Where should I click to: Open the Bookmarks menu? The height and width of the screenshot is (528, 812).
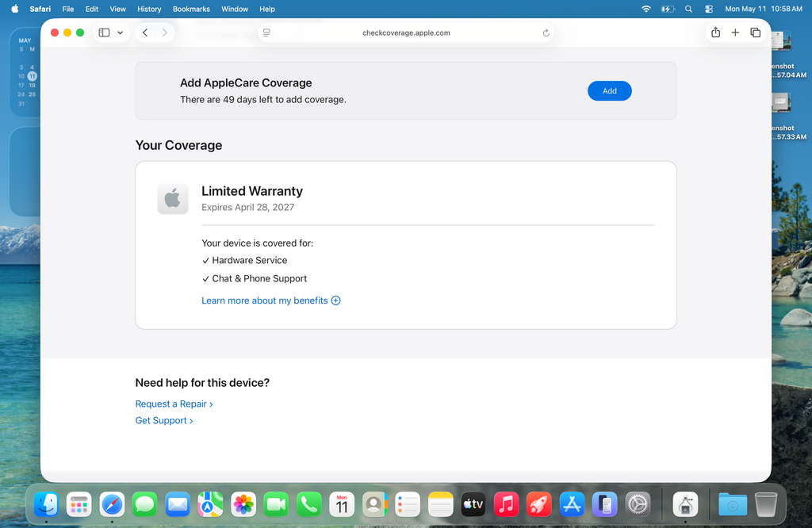pyautogui.click(x=191, y=9)
